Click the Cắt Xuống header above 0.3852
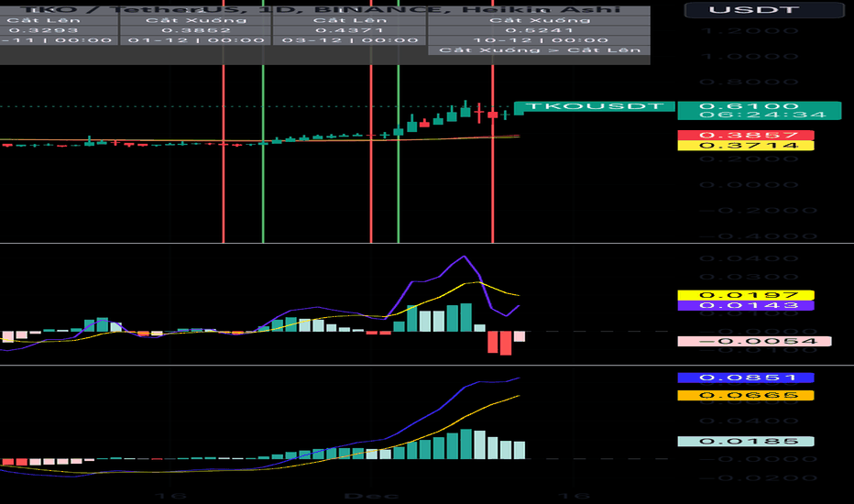 (196, 20)
